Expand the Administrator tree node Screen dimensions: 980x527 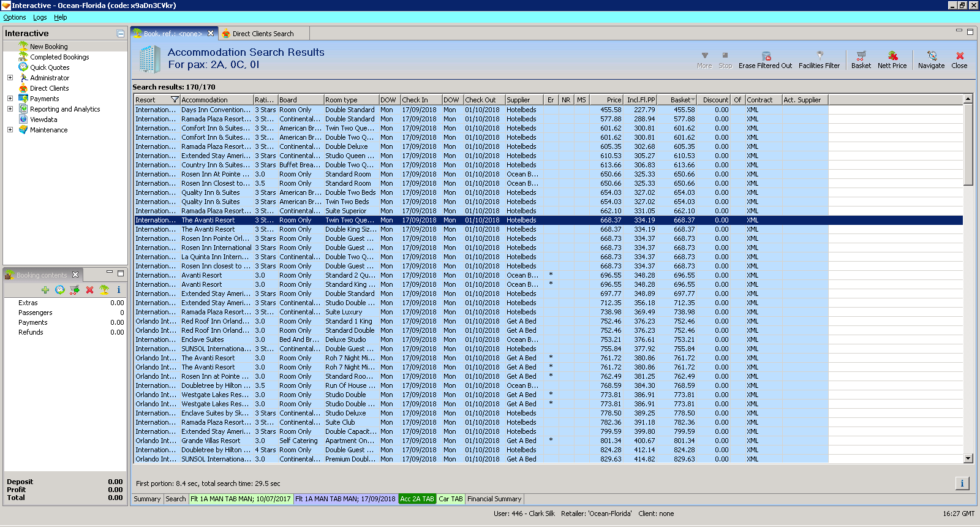coord(10,78)
